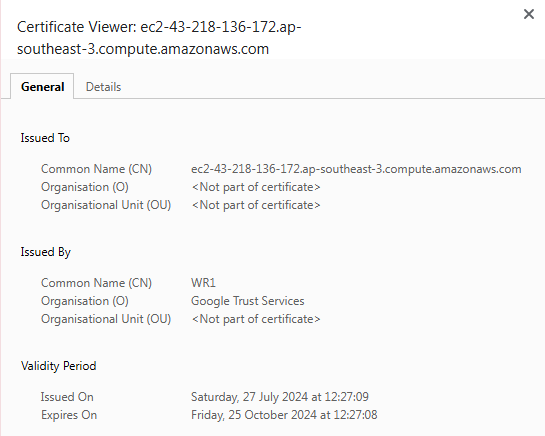Click Common Name label under Issued To
Screen dimensions: 545x436
click(96, 169)
